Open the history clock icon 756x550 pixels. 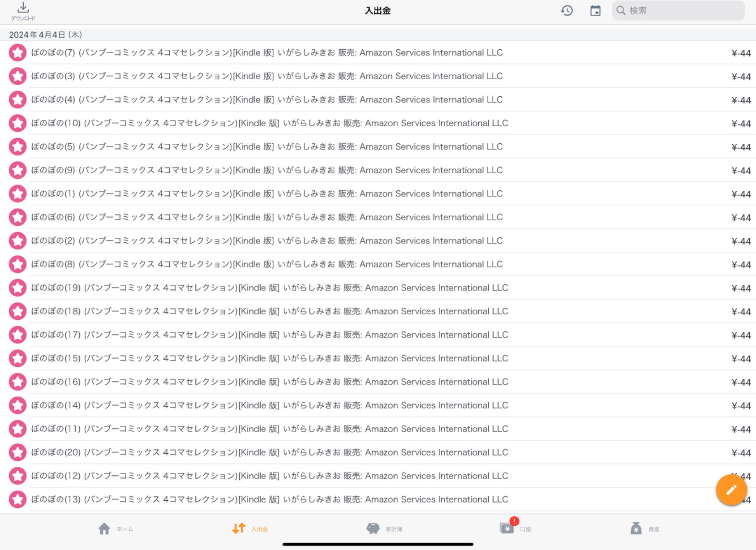[567, 11]
